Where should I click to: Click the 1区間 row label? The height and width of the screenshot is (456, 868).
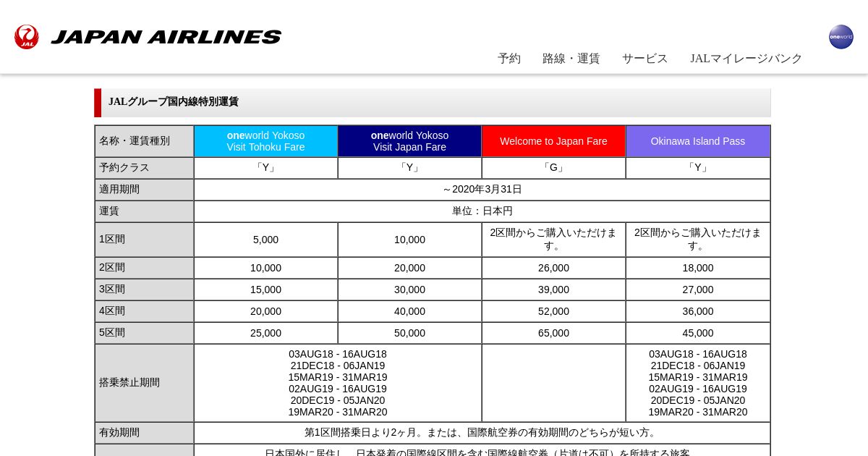(144, 240)
